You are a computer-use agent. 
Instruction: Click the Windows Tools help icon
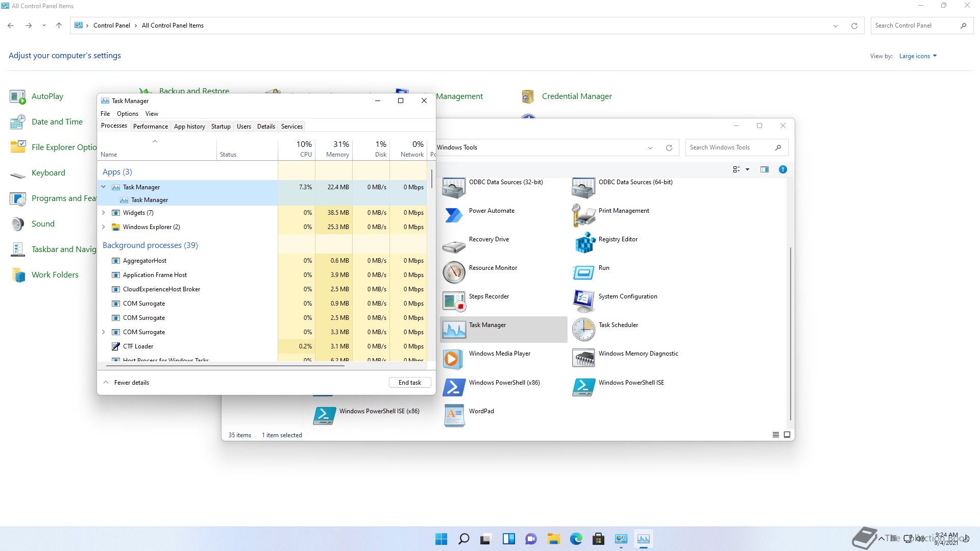[x=782, y=169]
